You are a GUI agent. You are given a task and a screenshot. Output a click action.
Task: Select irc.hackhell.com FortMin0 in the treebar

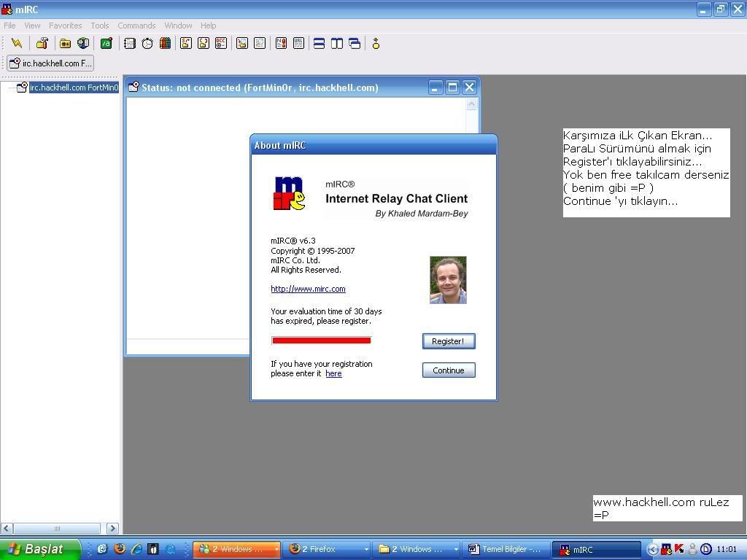(74, 87)
